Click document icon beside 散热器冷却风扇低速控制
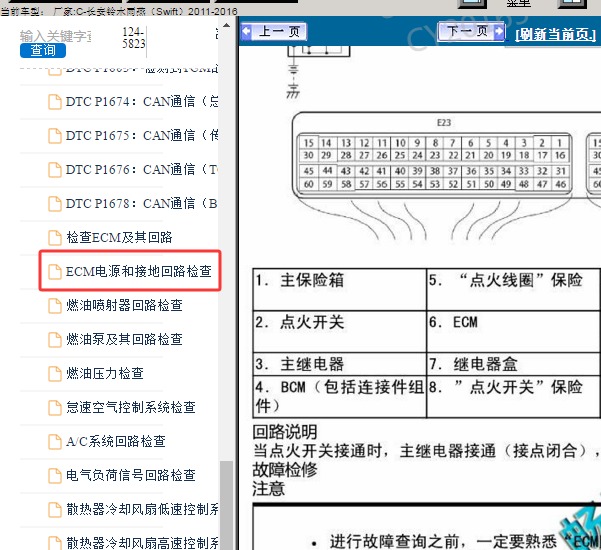Image resolution: width=601 pixels, height=550 pixels. 55,510
